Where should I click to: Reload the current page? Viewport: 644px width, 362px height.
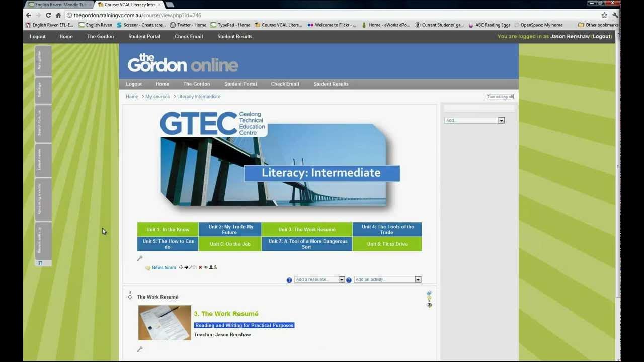tap(48, 15)
